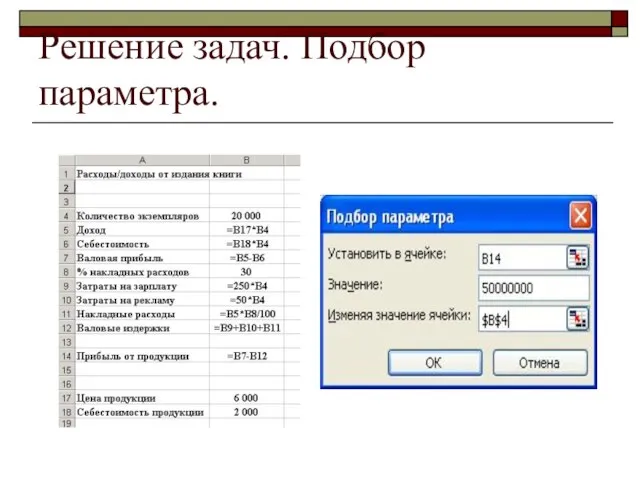
Task: Confirm with the OK button
Action: coord(435,362)
